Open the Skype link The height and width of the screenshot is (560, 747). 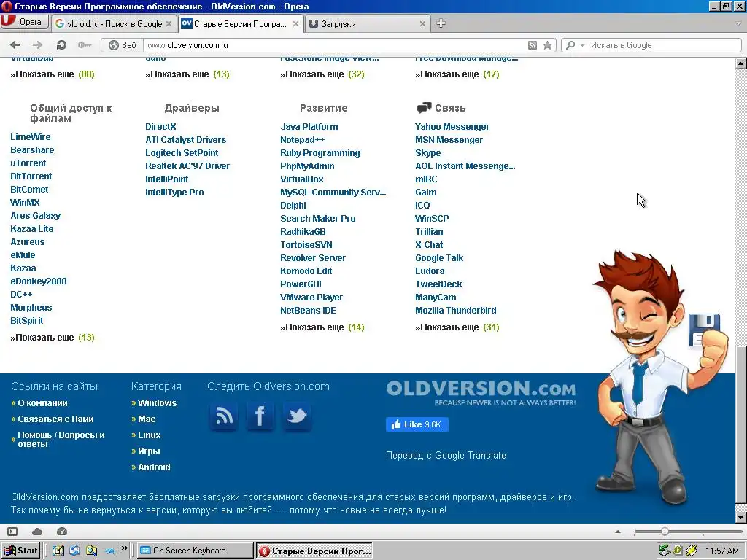(427, 153)
